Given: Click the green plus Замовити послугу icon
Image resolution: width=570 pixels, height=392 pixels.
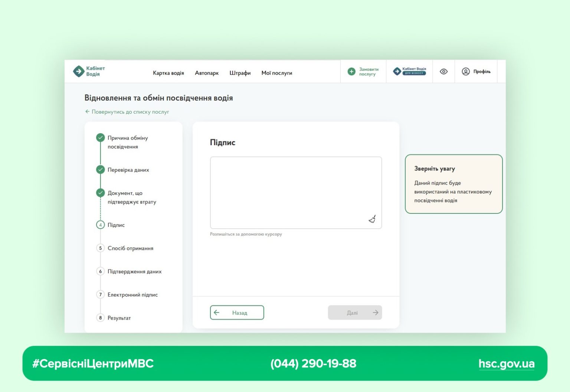Looking at the screenshot, I should pyautogui.click(x=351, y=72).
